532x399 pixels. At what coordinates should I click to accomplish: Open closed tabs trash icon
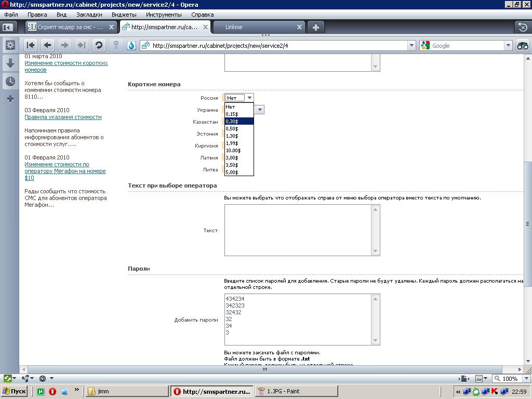(x=523, y=27)
